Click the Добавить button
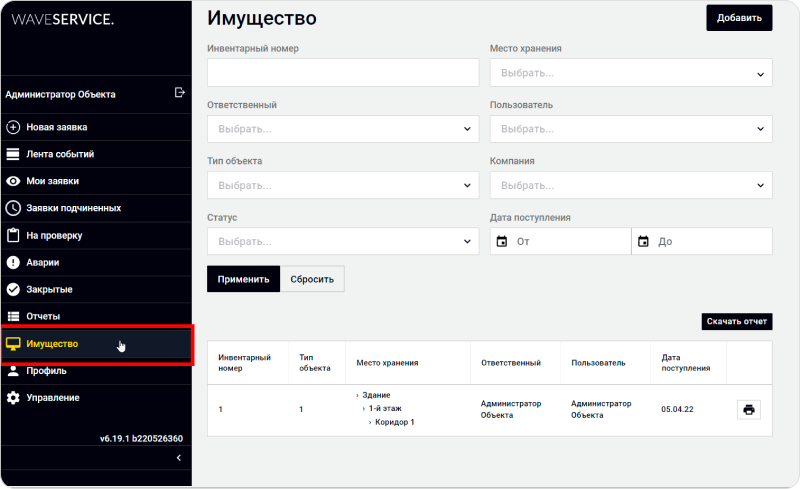The width and height of the screenshot is (800, 489). (x=739, y=18)
